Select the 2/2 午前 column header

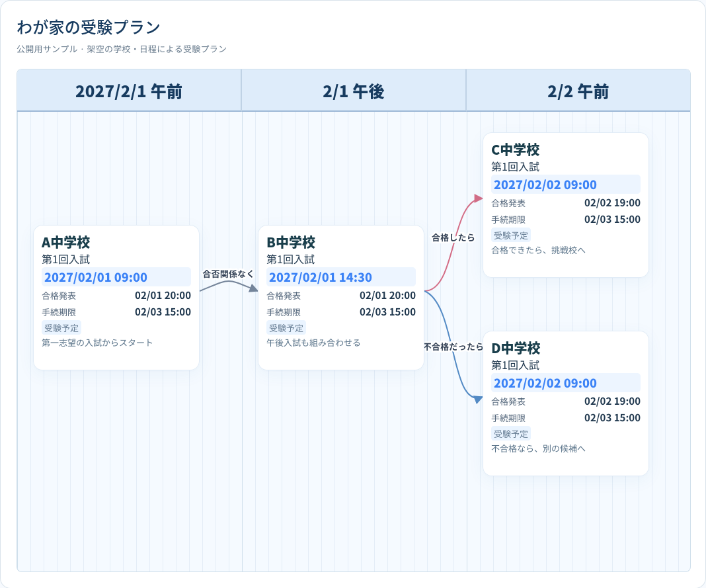coord(578,91)
